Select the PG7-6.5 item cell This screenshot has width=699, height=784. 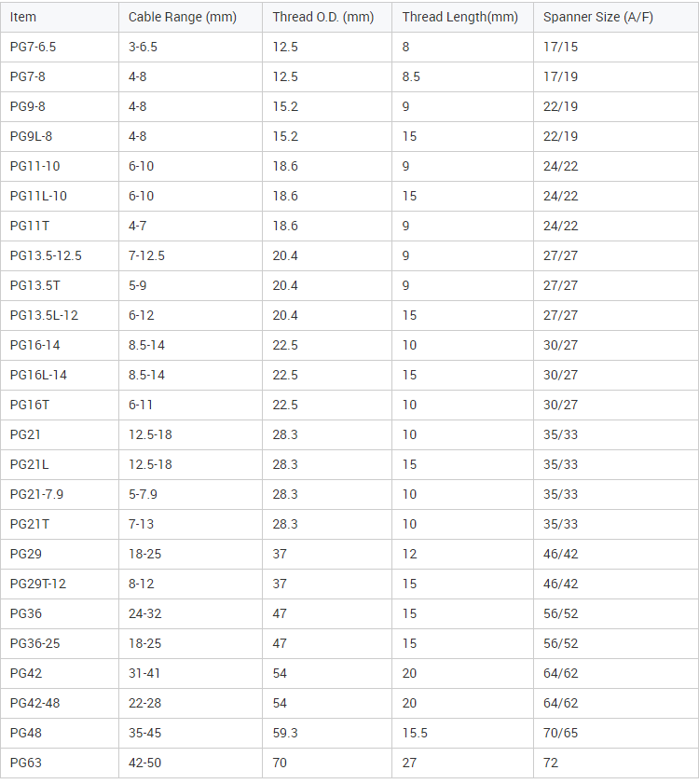(32, 47)
